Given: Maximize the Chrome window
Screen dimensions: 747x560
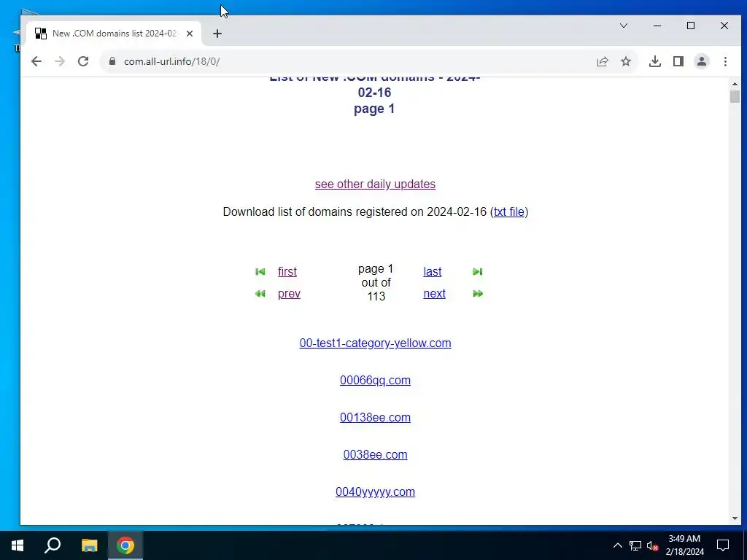Looking at the screenshot, I should click(x=691, y=26).
